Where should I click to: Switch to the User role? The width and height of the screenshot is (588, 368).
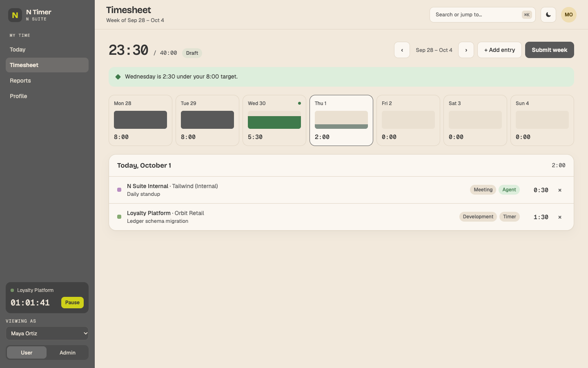tap(27, 352)
